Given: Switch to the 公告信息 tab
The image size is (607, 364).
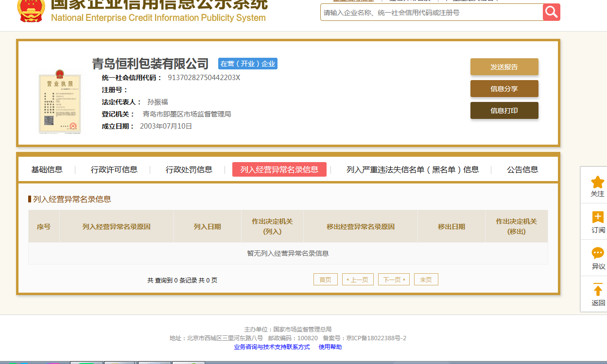Looking at the screenshot, I should [522, 169].
